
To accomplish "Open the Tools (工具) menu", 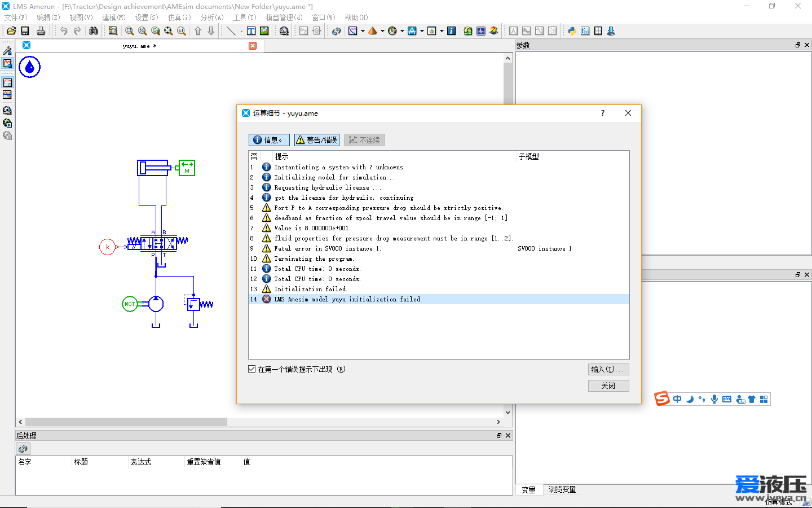I will tap(245, 17).
